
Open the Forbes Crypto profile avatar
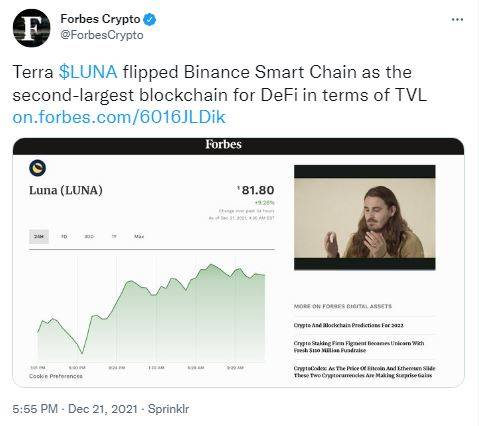pos(32,28)
